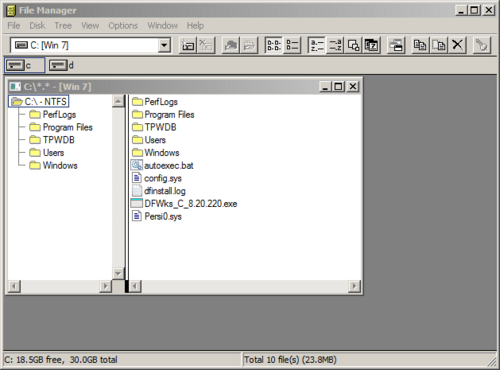Choose the Sort by Type toolbar icon

pyautogui.click(x=335, y=45)
